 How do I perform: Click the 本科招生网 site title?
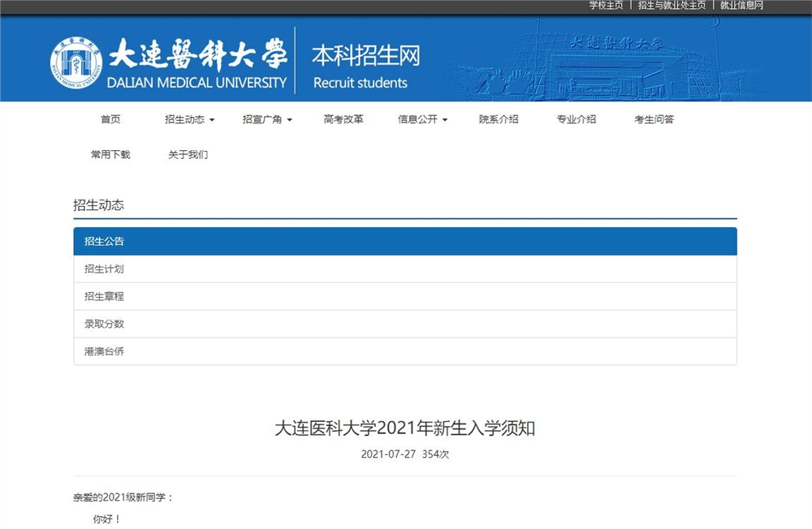365,55
